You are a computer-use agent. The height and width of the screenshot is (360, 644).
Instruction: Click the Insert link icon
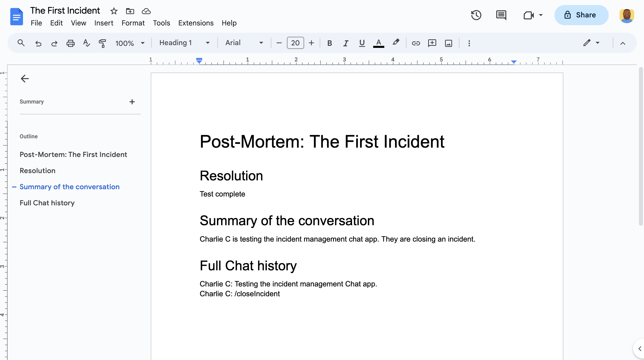coord(415,43)
